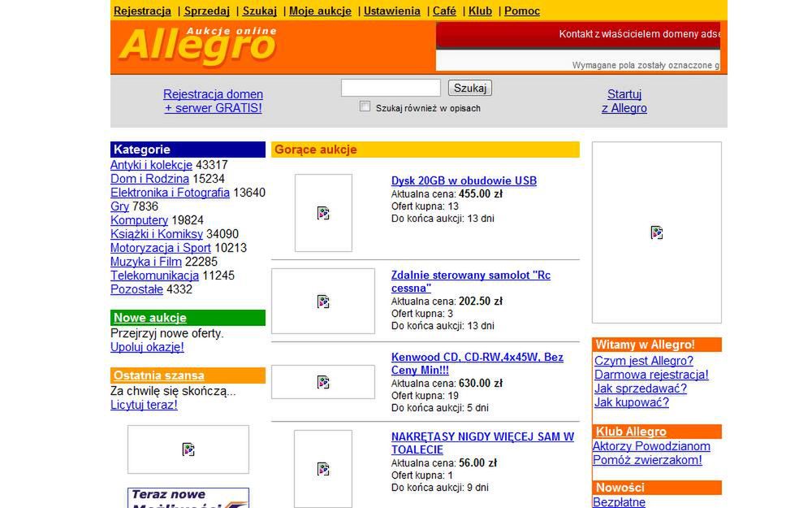This screenshot has height=508, width=812.
Task: Open thumbnail of Zdalnie sterowany samolot auction
Action: click(x=323, y=302)
